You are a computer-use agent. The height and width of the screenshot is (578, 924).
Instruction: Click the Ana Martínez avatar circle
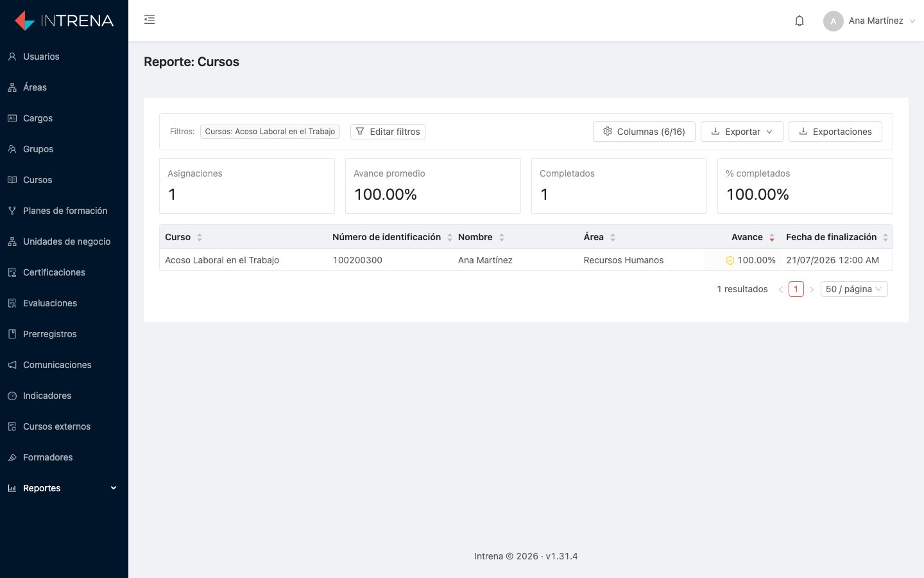pyautogui.click(x=833, y=21)
